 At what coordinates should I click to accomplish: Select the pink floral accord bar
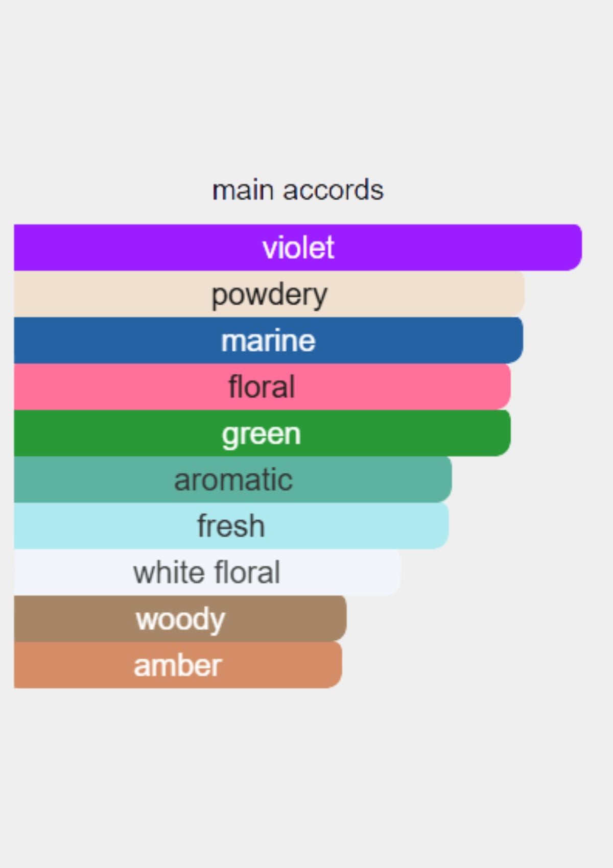click(x=262, y=387)
